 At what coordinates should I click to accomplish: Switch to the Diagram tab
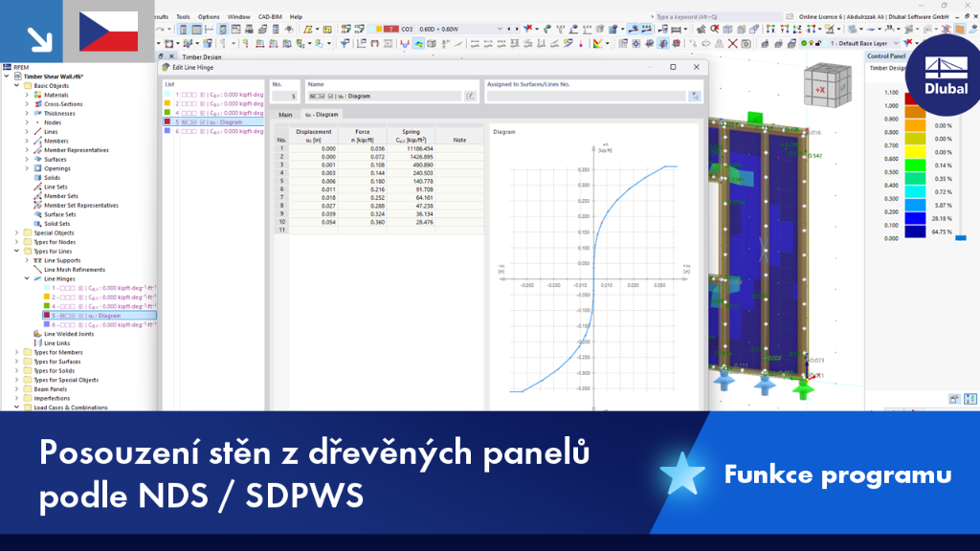point(322,115)
